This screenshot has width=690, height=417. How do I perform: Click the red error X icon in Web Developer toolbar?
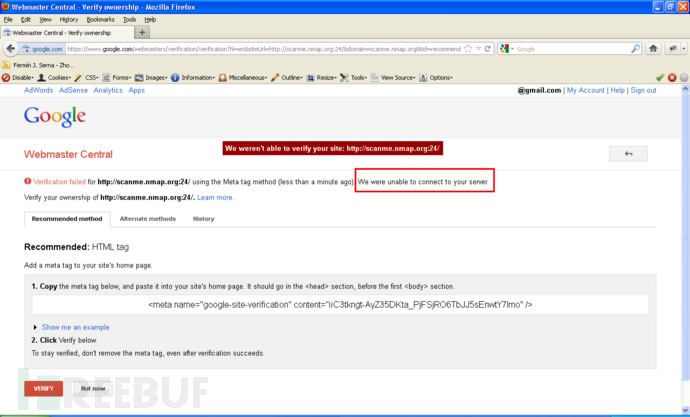pyautogui.click(x=672, y=77)
